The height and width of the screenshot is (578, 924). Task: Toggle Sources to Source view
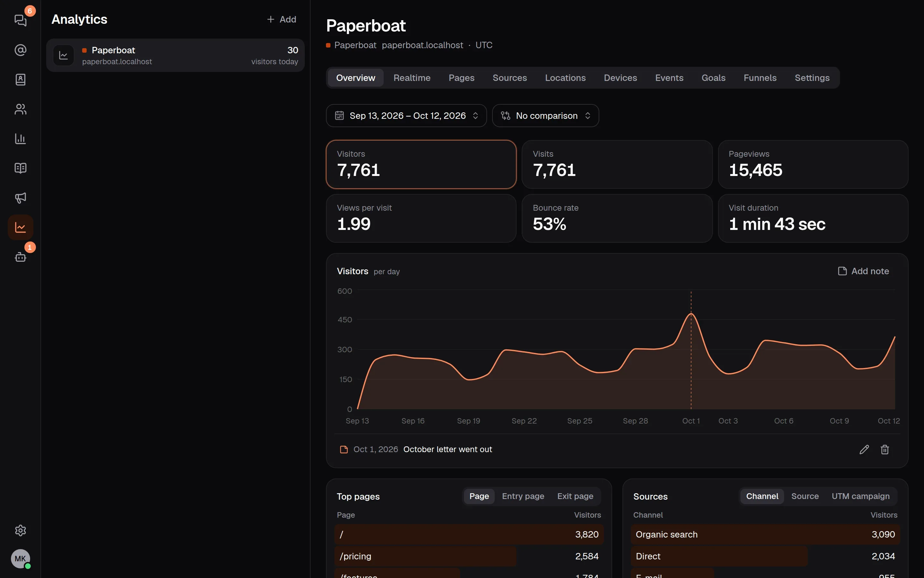[805, 496]
